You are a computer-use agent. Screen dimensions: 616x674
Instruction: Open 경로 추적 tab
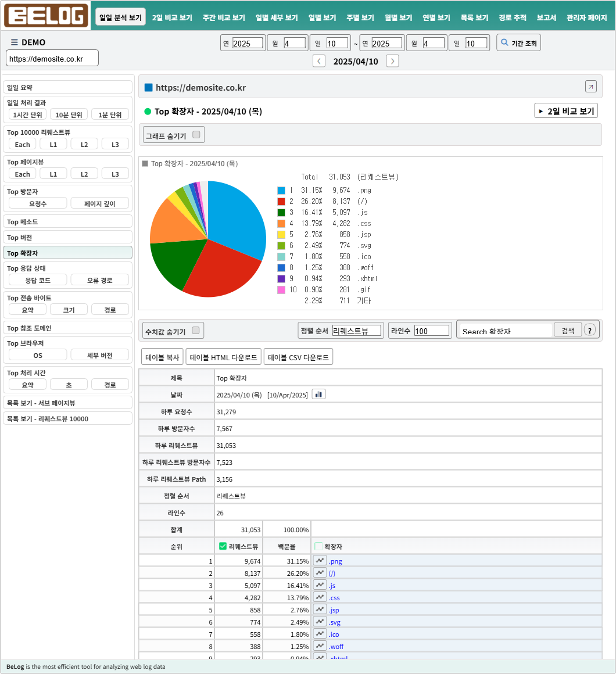513,17
